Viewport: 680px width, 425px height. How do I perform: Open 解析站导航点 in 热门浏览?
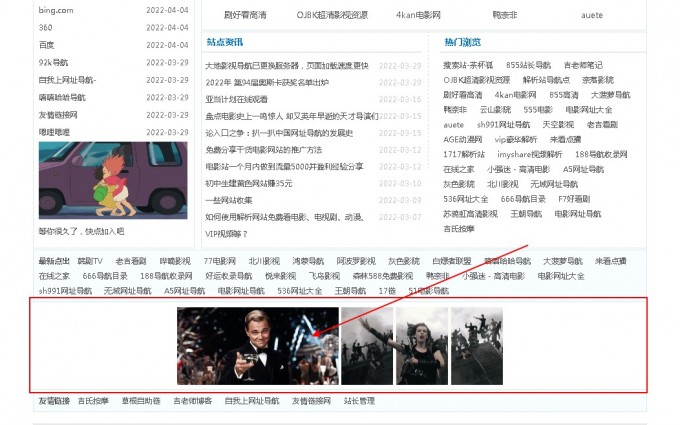tap(546, 80)
